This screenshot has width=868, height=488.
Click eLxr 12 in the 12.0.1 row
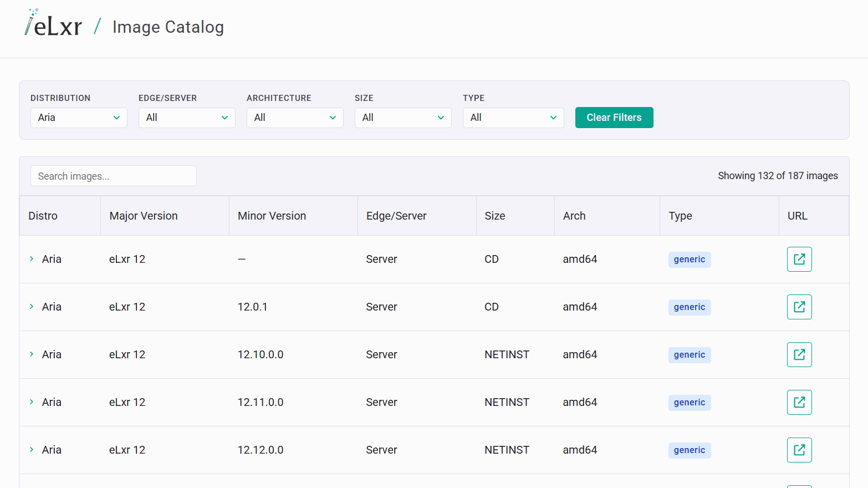127,307
